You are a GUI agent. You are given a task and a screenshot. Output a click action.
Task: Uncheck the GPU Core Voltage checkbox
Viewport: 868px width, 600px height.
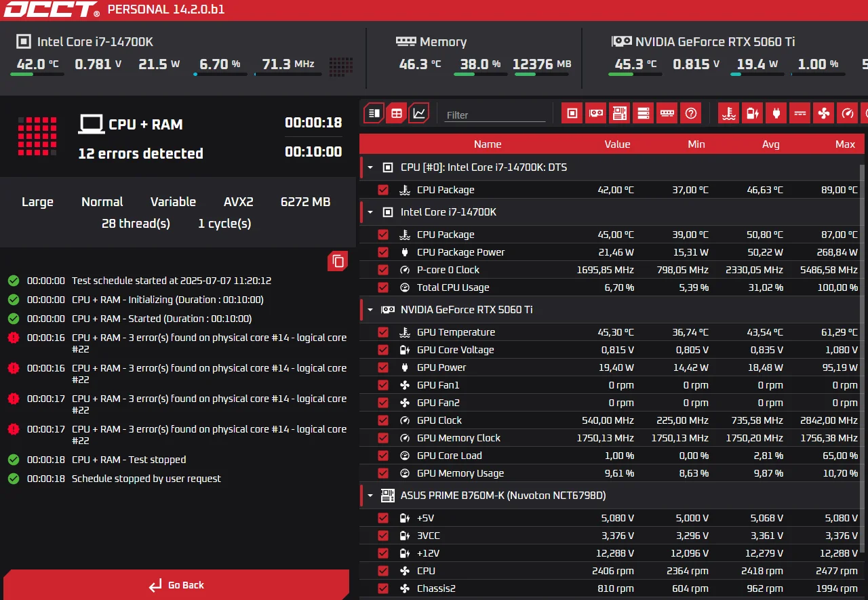[383, 350]
